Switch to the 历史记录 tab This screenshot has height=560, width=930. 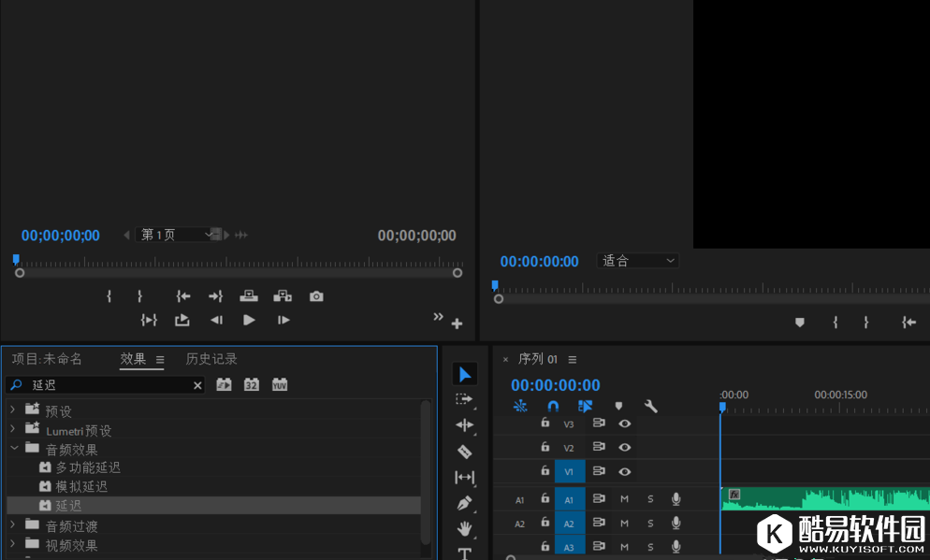(x=211, y=359)
